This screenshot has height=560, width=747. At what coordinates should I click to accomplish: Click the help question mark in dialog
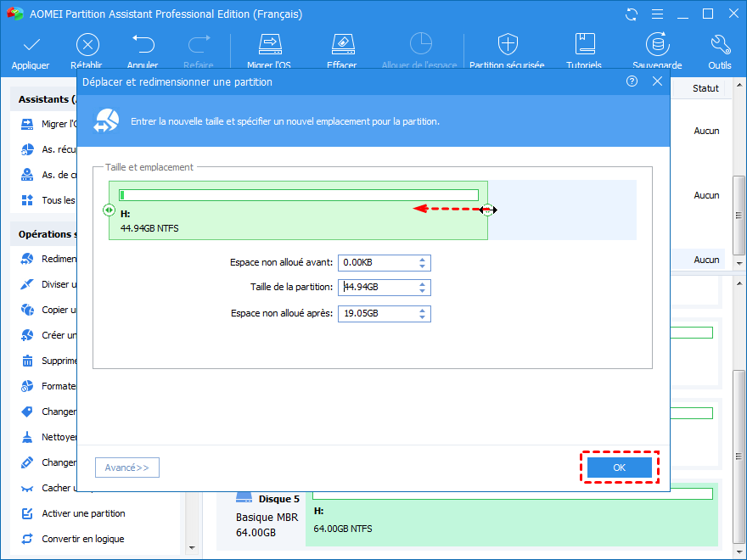tap(632, 81)
